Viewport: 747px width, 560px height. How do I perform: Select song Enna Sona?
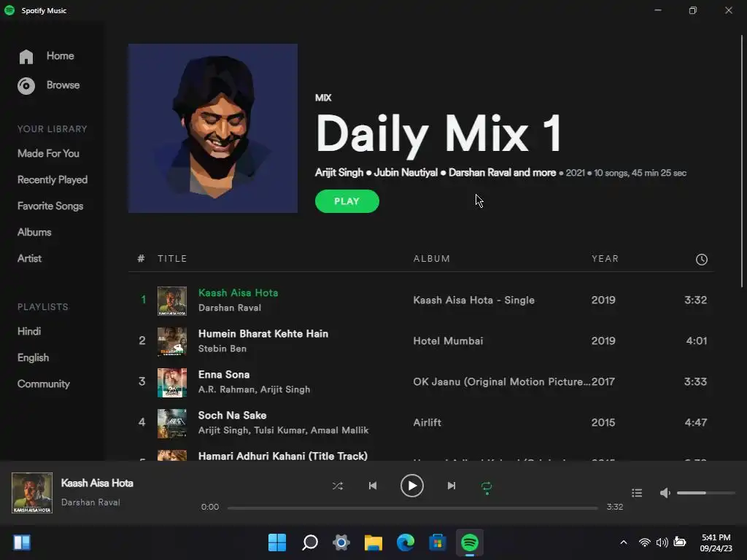224,375
